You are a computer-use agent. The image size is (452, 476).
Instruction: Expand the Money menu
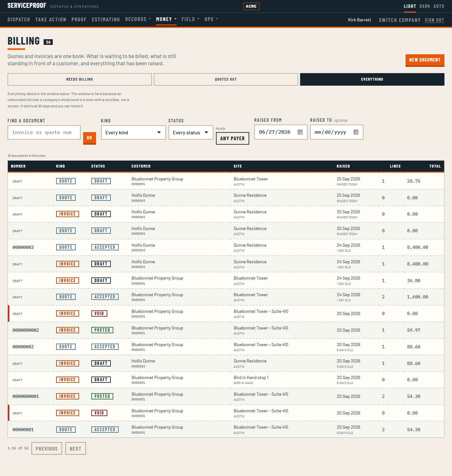click(x=166, y=19)
